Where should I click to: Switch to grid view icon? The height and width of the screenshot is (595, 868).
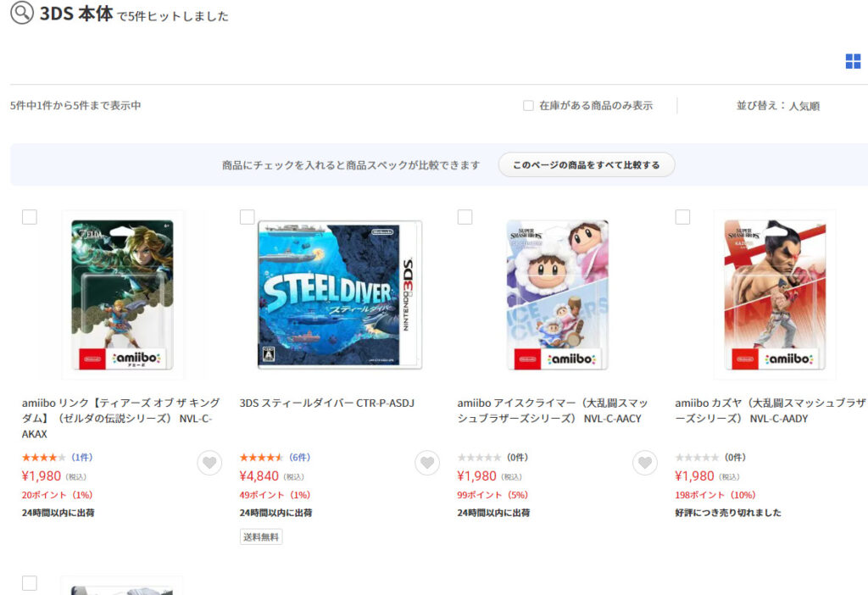pos(853,61)
